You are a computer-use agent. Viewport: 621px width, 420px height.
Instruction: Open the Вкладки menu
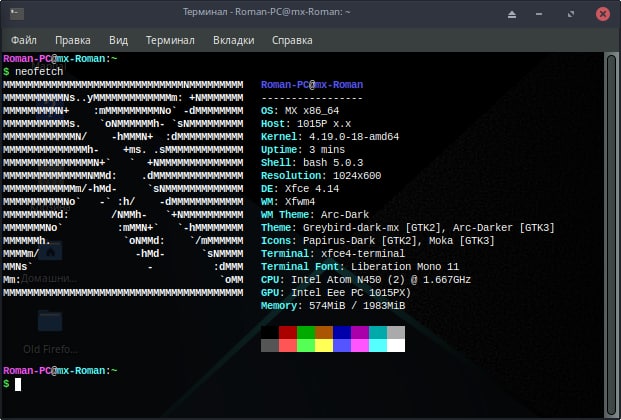click(x=234, y=40)
